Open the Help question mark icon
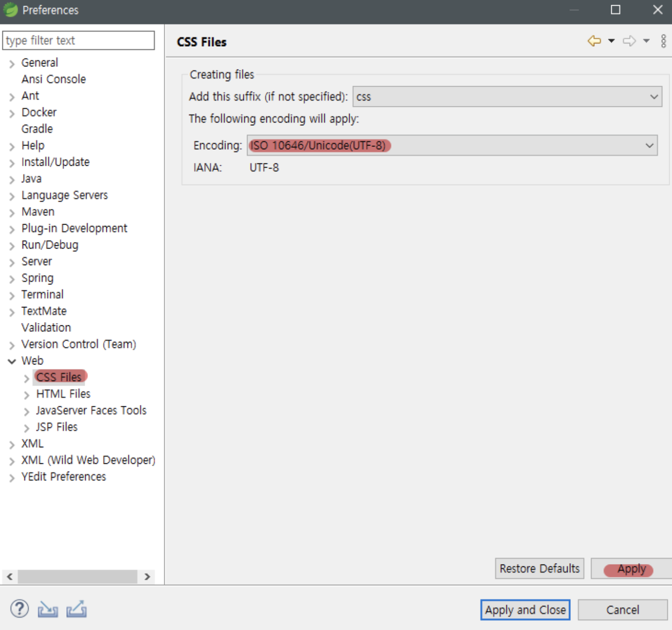The image size is (672, 630). tap(19, 609)
